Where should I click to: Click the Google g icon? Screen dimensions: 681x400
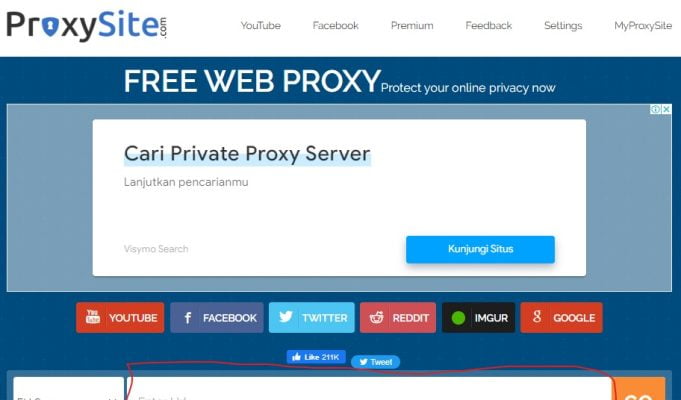(x=537, y=317)
